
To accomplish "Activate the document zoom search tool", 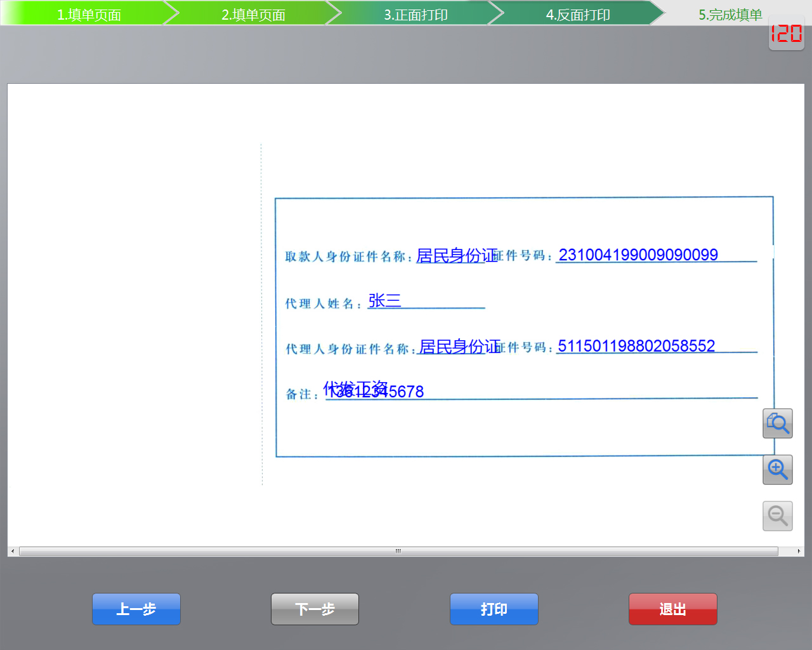I will pos(777,423).
